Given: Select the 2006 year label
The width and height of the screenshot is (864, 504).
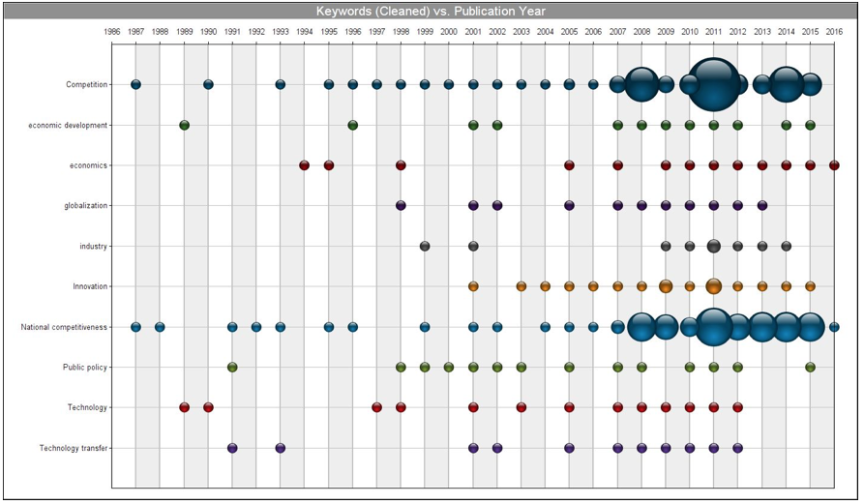Looking at the screenshot, I should (593, 32).
